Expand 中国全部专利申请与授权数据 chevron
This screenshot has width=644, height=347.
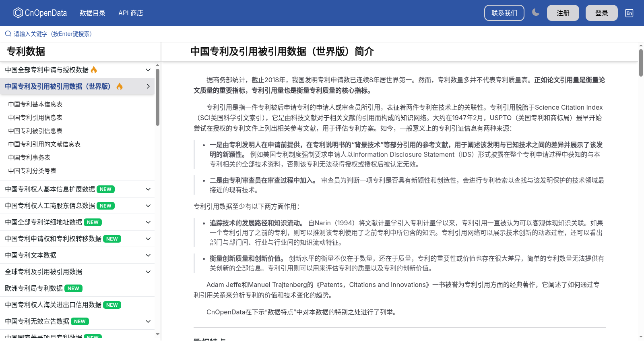click(x=148, y=70)
